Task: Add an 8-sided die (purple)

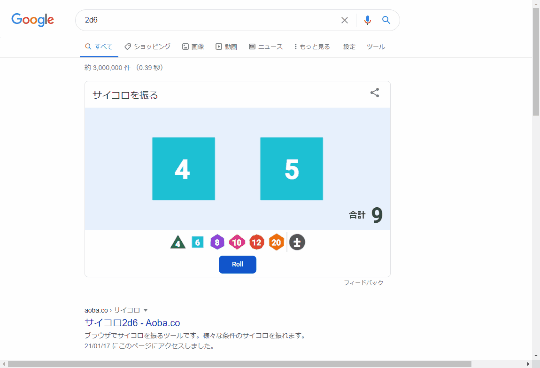Action: coord(217,242)
